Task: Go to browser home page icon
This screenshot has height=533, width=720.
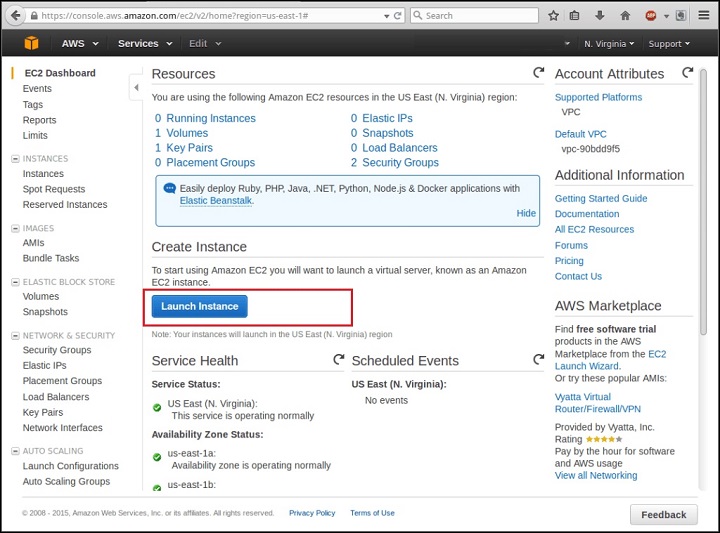Action: [x=625, y=16]
